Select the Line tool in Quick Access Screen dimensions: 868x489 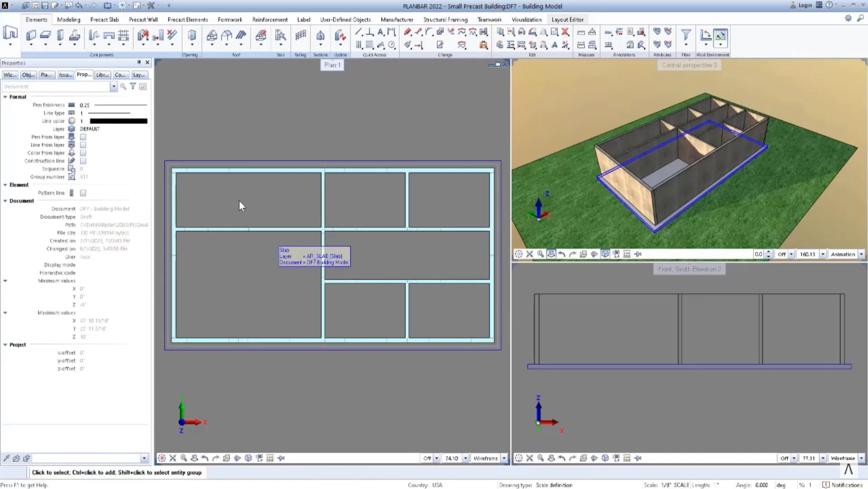pyautogui.click(x=359, y=32)
